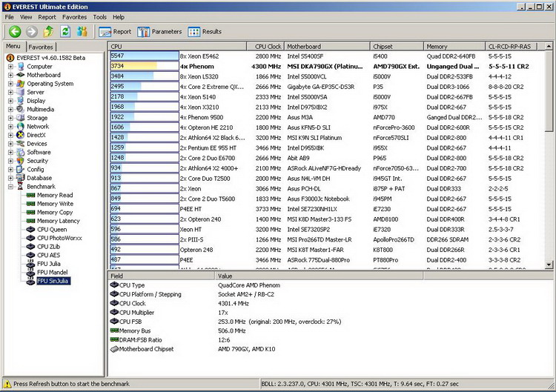Click the two-people Users toolbar icon

coord(82,31)
